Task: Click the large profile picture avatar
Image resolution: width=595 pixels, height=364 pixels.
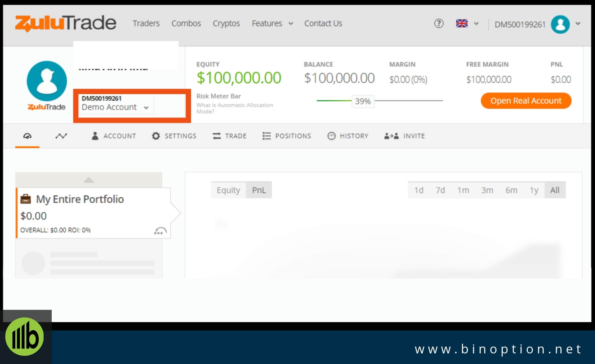Action: (x=47, y=81)
